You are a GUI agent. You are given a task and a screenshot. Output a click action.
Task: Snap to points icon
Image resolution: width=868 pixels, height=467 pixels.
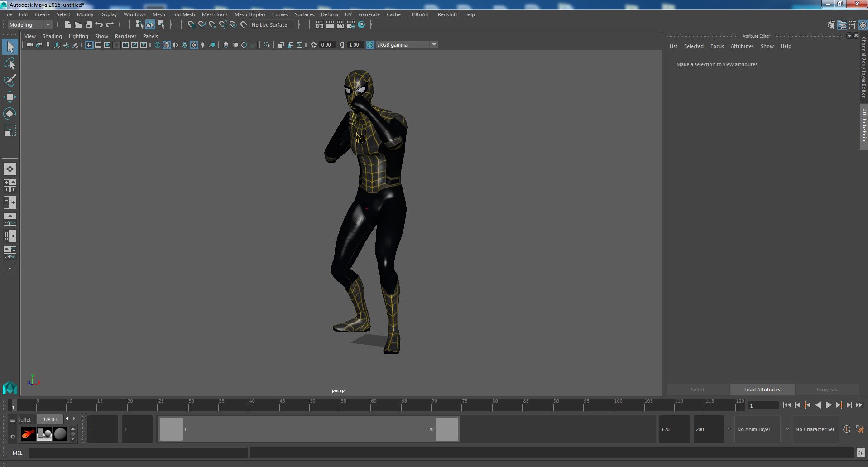[212, 24]
